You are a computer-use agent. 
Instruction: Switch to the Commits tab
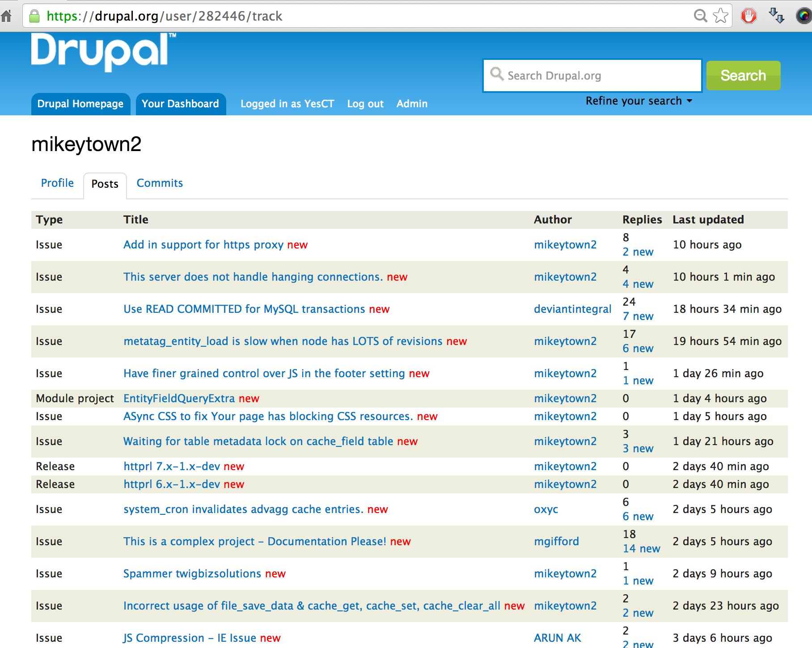(x=160, y=183)
